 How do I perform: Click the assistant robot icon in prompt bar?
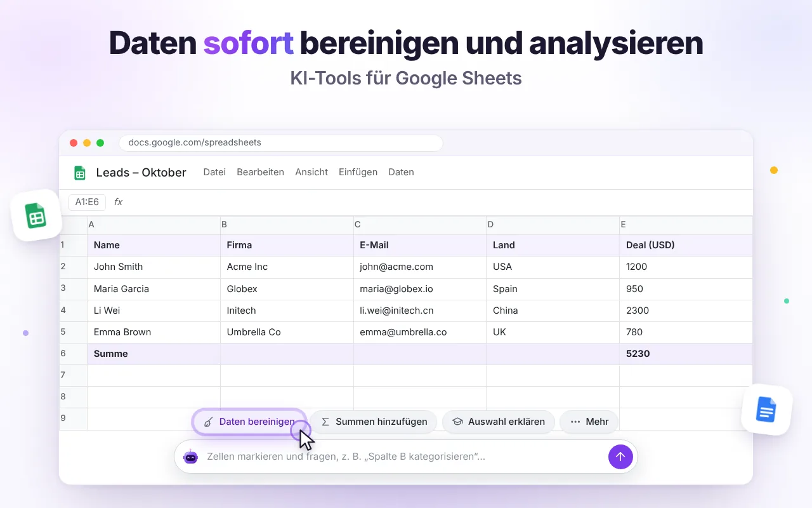[190, 457]
